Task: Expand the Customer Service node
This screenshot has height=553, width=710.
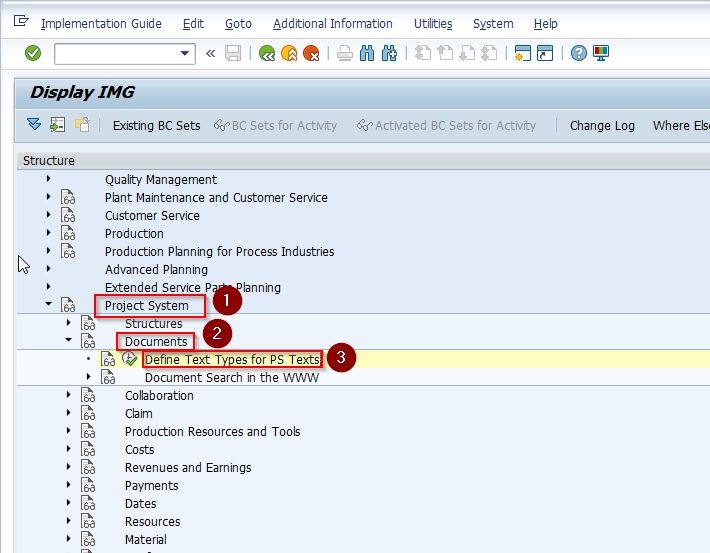Action: 48,215
